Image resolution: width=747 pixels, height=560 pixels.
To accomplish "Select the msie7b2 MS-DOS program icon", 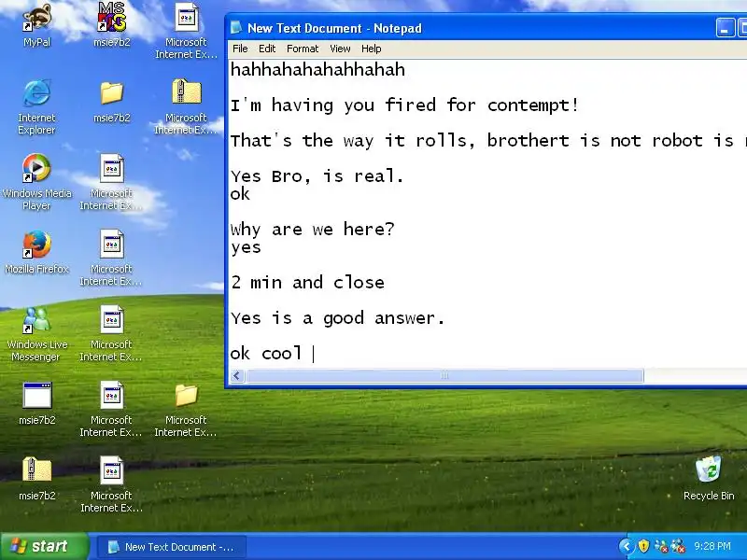I will tap(112, 24).
